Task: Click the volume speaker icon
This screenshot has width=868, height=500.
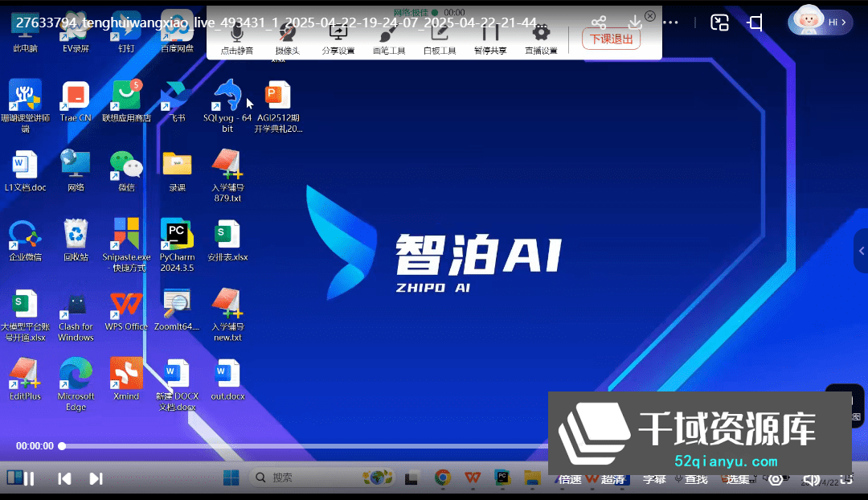Action: (811, 480)
